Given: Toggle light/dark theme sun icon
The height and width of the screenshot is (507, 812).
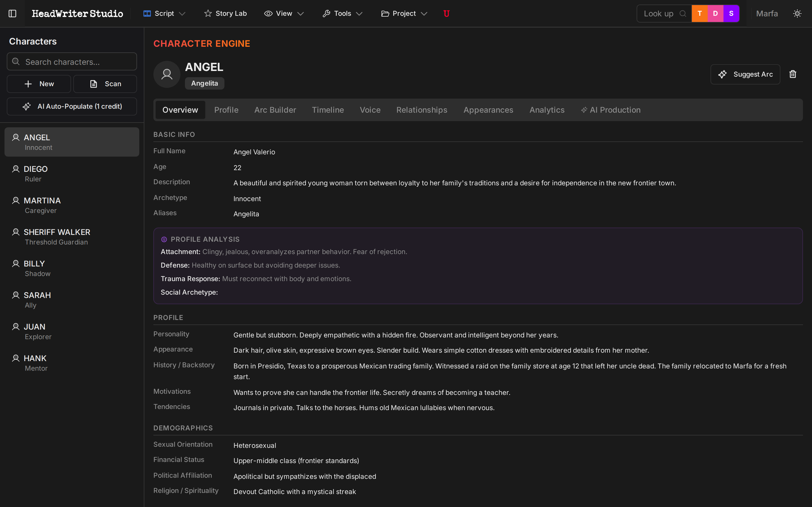Looking at the screenshot, I should 797,14.
